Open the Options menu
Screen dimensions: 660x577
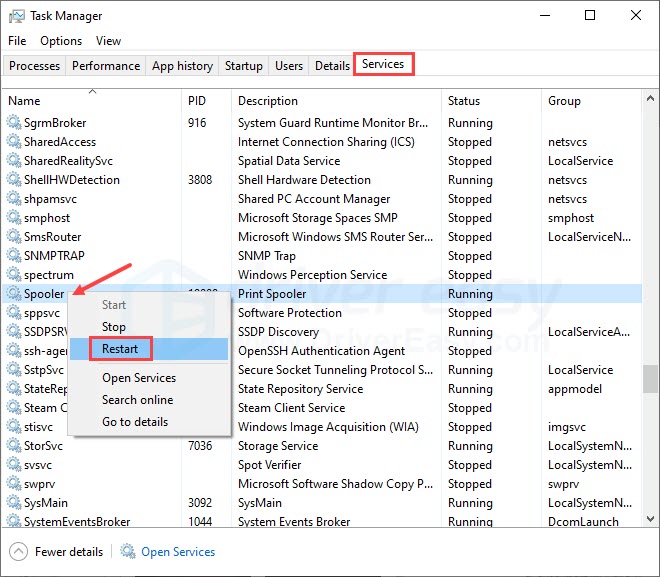click(x=61, y=41)
